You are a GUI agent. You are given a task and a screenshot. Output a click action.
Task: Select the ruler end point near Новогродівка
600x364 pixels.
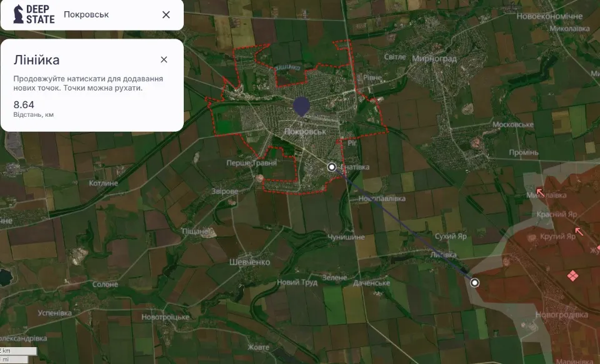click(x=474, y=283)
